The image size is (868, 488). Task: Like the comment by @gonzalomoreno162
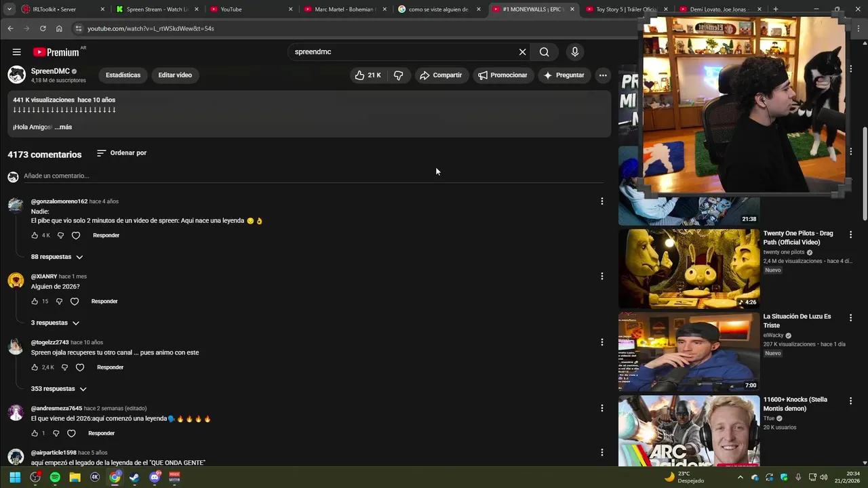[35, 236]
